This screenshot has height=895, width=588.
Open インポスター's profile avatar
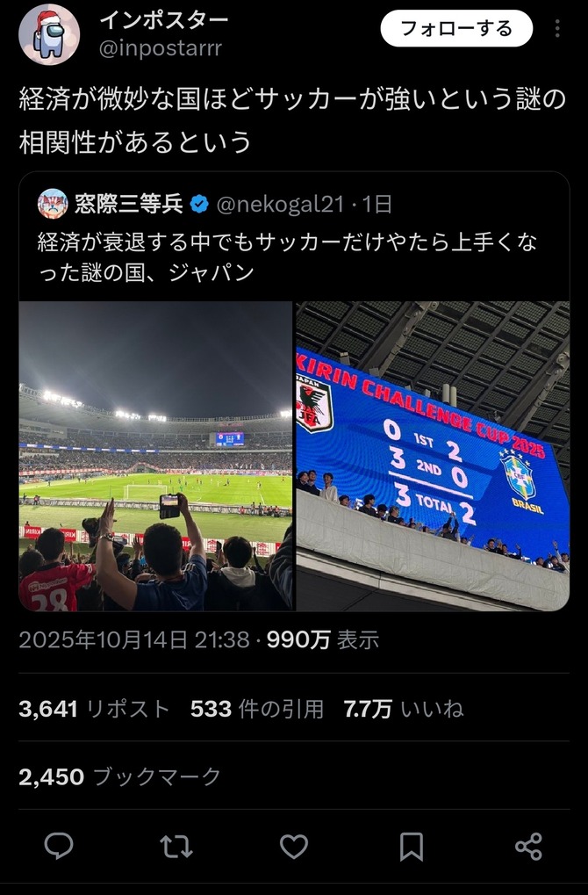49,35
